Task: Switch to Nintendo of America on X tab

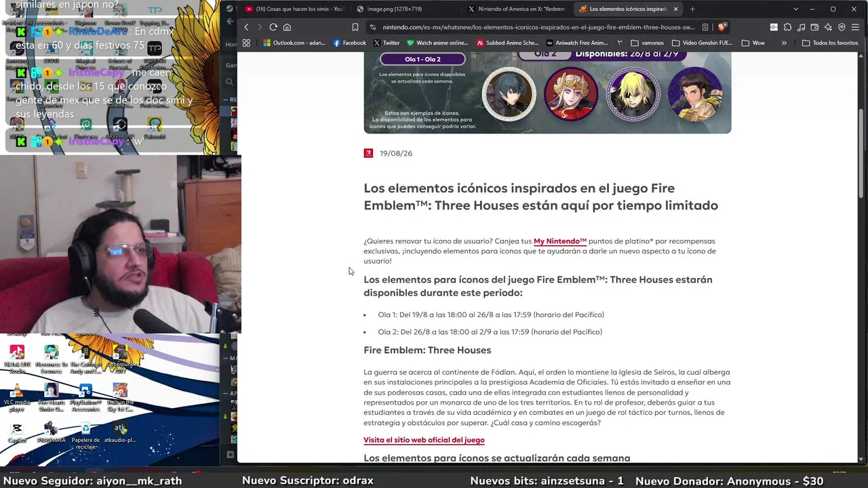Action: tap(516, 9)
